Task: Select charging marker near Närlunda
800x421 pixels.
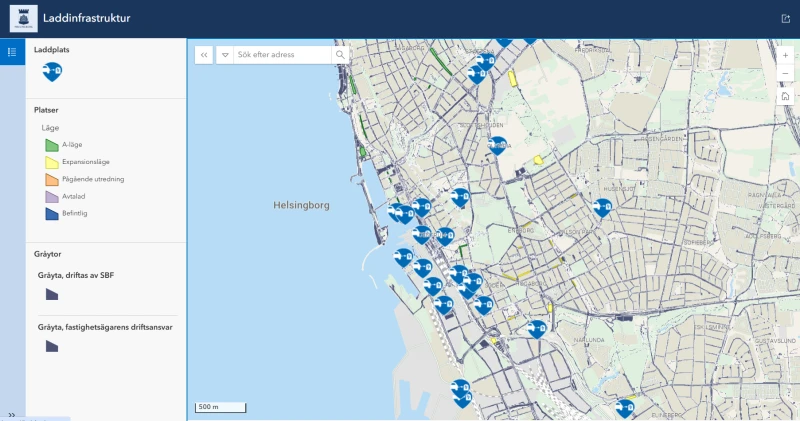Action: [537, 327]
